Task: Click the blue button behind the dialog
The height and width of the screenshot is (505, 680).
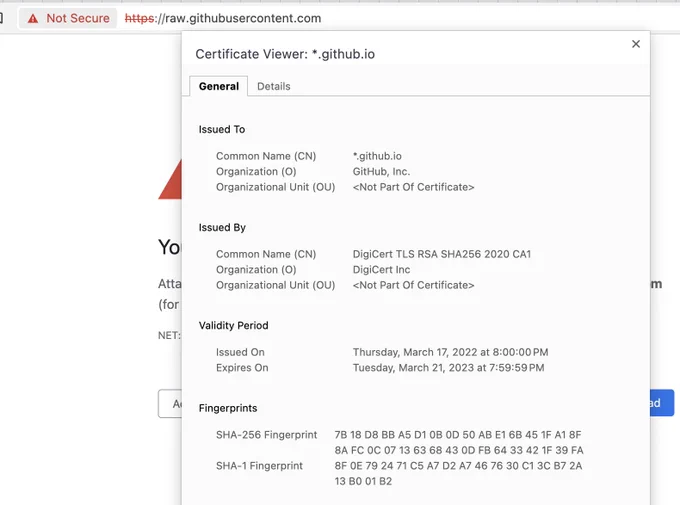Action: [x=662, y=403]
